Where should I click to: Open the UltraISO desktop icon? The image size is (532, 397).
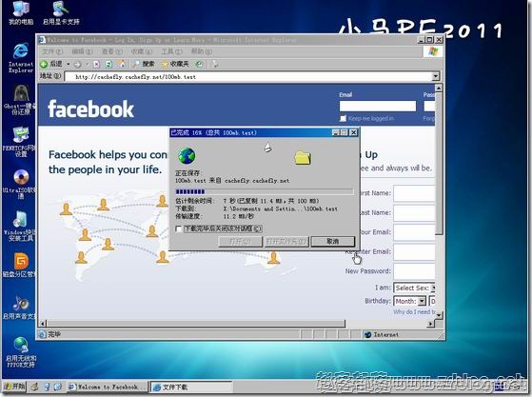pyautogui.click(x=20, y=184)
